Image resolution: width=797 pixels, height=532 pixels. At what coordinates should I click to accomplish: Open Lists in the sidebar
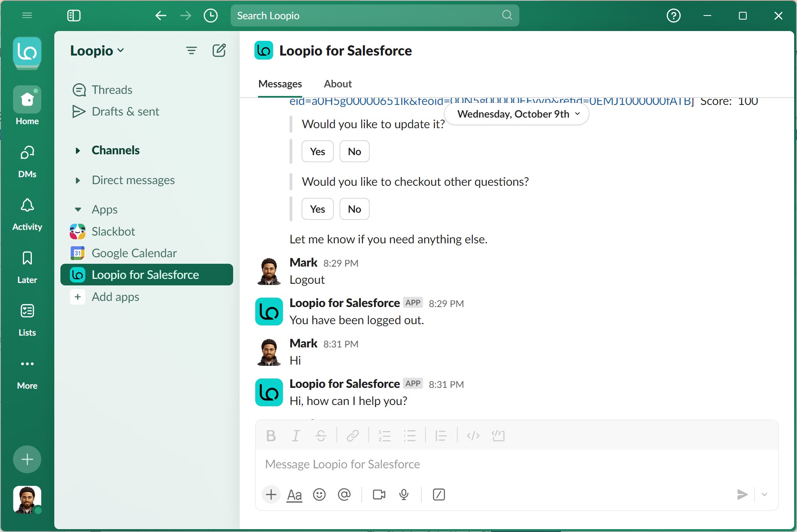(27, 320)
